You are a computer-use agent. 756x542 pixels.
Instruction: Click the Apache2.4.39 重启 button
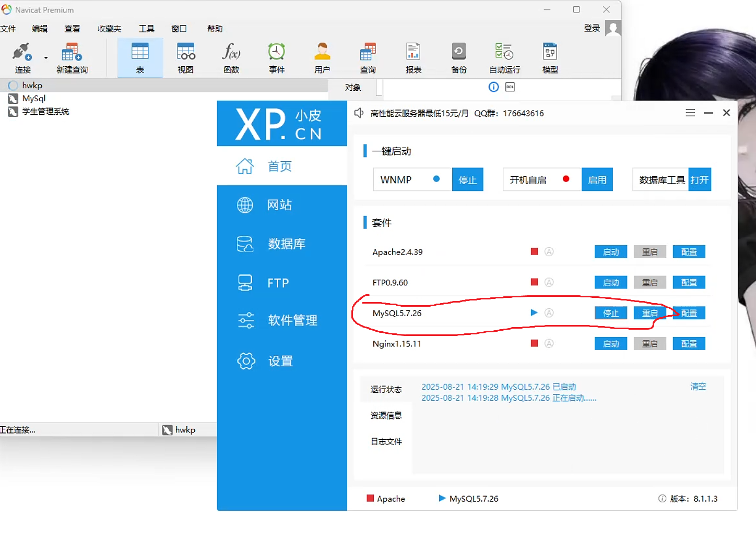pos(650,252)
